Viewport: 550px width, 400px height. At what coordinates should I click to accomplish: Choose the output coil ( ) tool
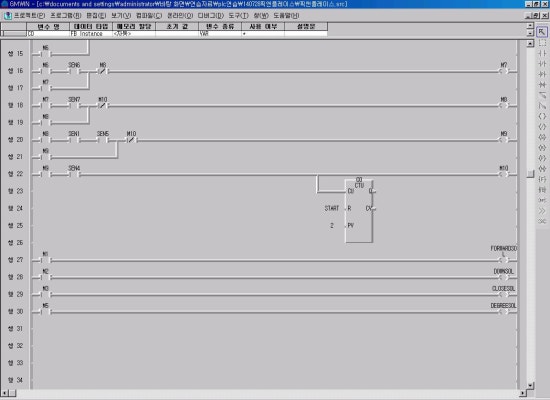542,116
